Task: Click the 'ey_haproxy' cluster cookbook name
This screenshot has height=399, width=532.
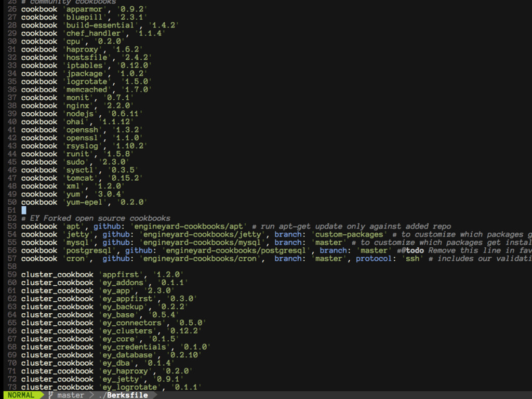Action: point(125,371)
